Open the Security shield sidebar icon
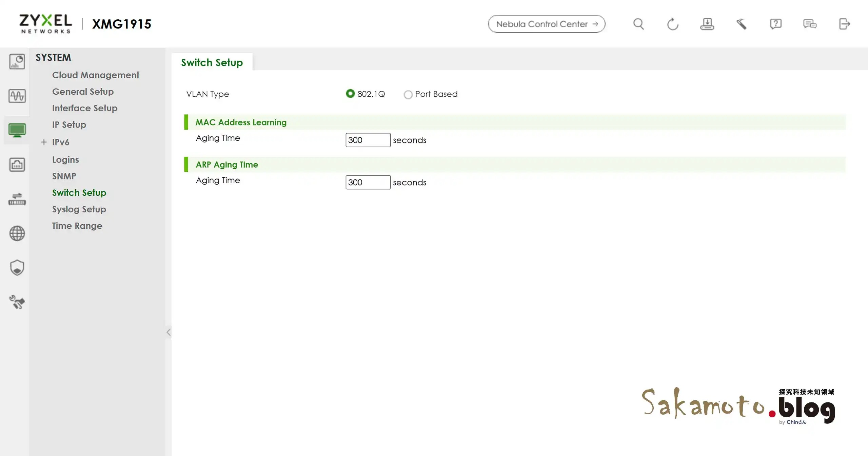 (x=17, y=268)
